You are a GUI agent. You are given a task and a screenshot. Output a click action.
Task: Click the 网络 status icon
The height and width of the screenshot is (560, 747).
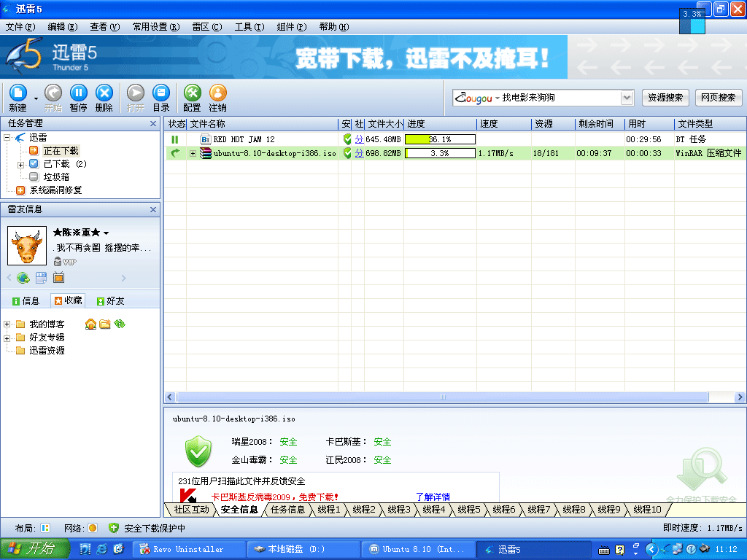[x=93, y=528]
